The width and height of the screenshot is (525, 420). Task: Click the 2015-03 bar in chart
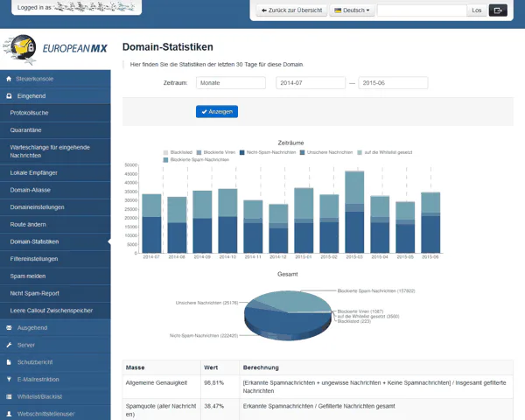[x=354, y=212]
